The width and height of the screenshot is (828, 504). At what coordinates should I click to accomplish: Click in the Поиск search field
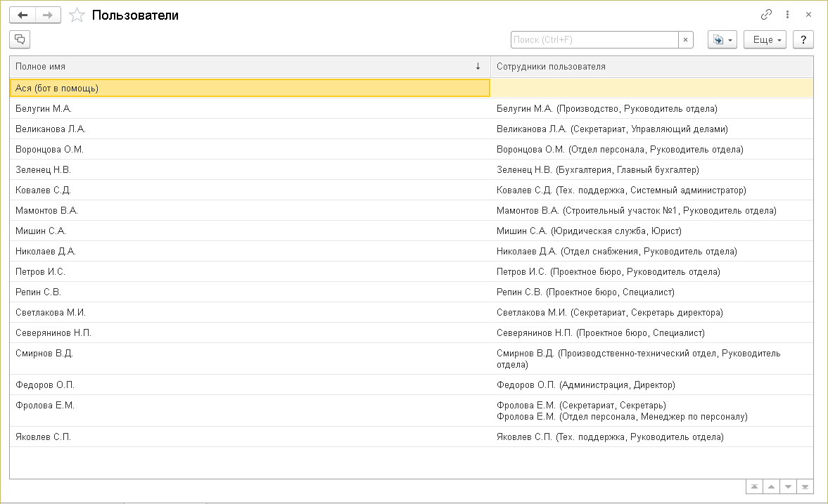pos(594,40)
